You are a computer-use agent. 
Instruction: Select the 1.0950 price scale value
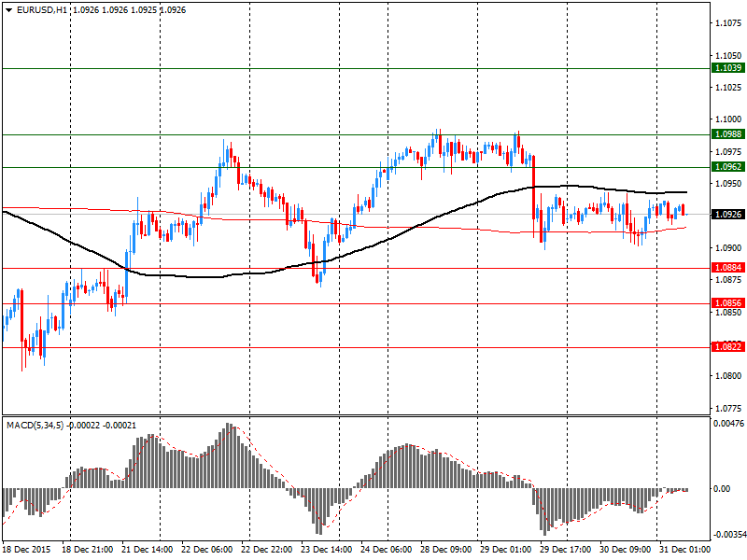[x=728, y=184]
